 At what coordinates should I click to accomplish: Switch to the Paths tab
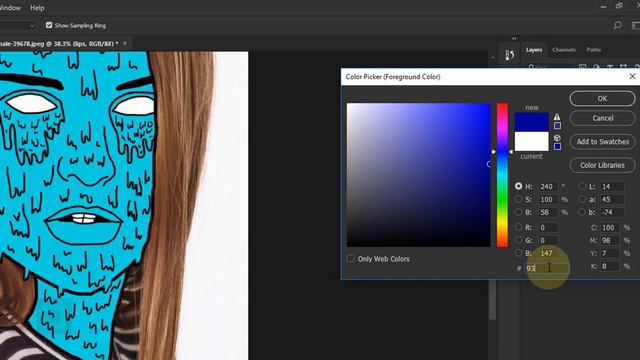click(x=593, y=50)
